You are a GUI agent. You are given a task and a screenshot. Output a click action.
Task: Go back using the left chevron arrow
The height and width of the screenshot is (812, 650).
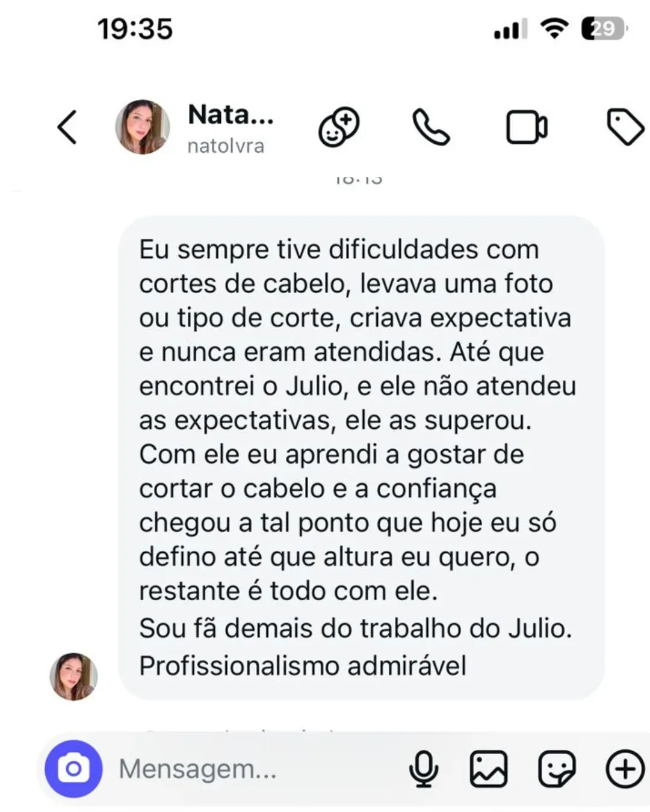pyautogui.click(x=67, y=127)
